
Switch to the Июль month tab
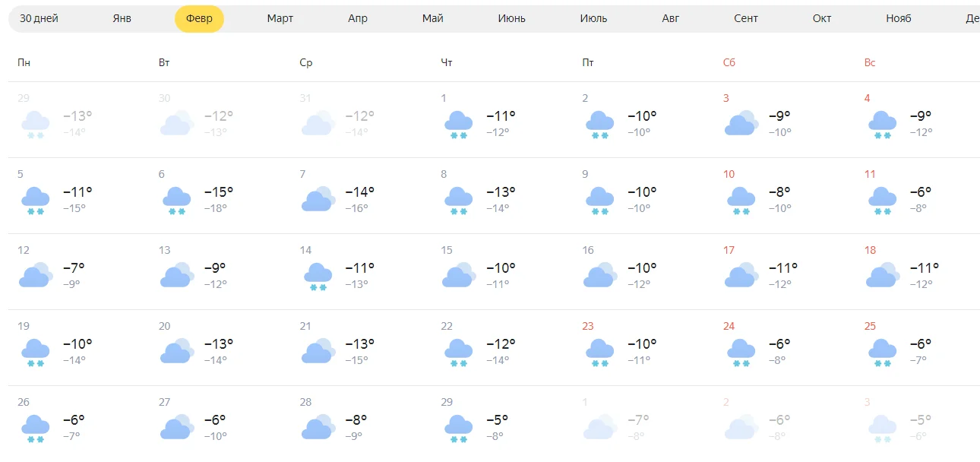(x=593, y=18)
